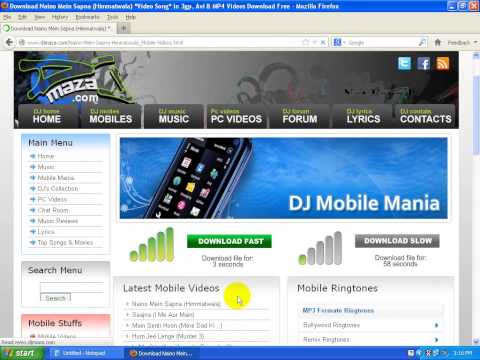Open the DJ Maza Twitter icon

click(404, 63)
